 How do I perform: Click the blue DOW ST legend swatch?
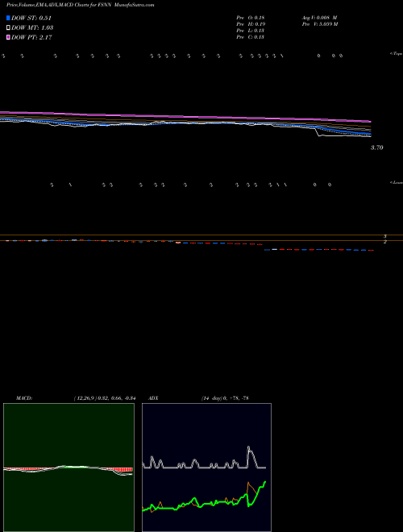point(8,18)
